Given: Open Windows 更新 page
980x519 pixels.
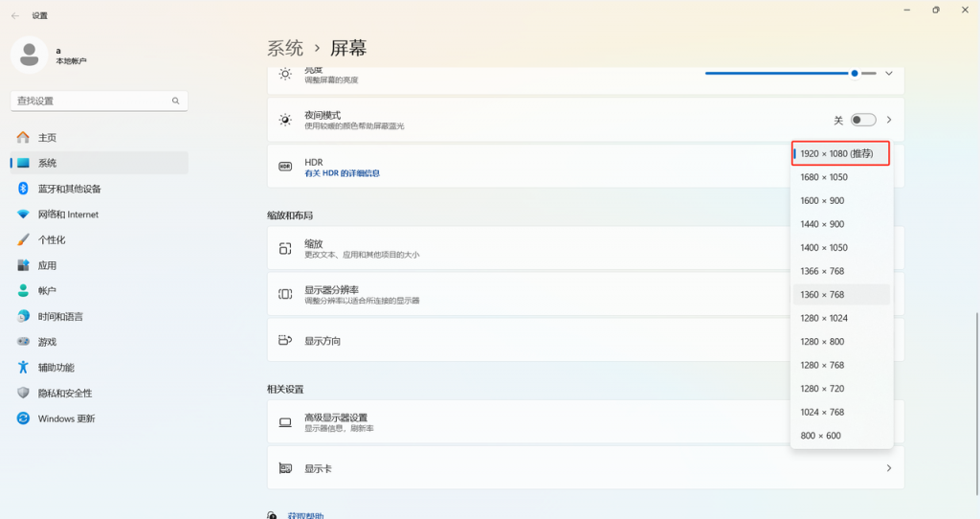Looking at the screenshot, I should point(100,418).
